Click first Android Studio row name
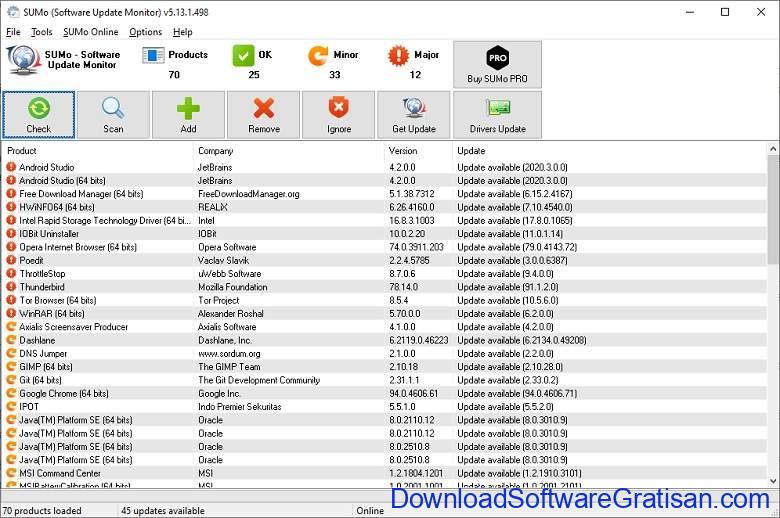Image resolution: width=780 pixels, height=518 pixels. point(46,167)
